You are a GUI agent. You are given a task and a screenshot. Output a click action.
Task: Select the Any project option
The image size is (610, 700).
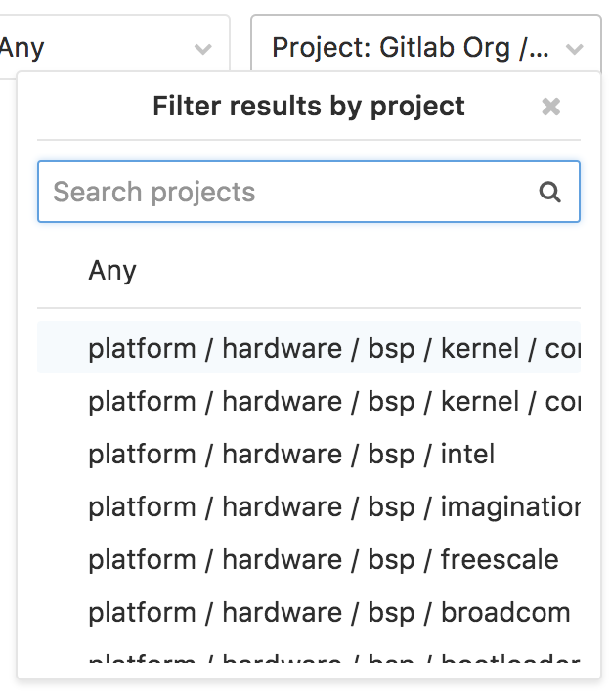click(309, 270)
